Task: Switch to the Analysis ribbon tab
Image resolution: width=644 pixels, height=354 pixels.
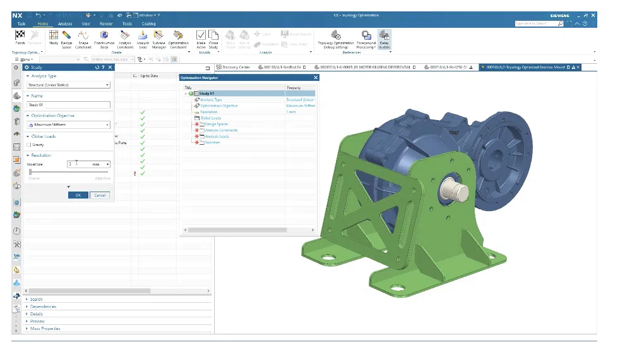Action: (65, 24)
